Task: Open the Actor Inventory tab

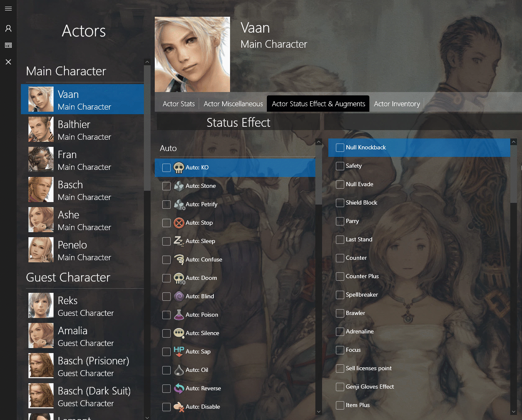Action: coord(397,104)
